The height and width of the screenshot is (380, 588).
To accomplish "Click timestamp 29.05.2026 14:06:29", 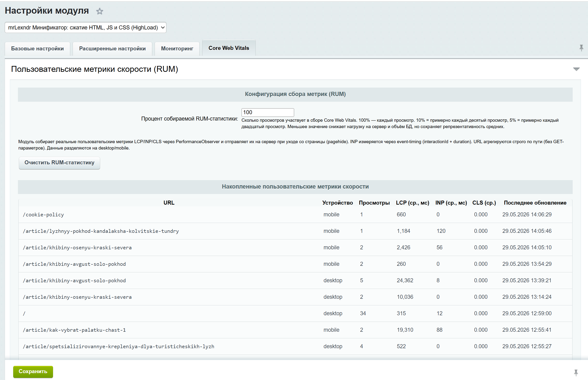I will tap(527, 215).
